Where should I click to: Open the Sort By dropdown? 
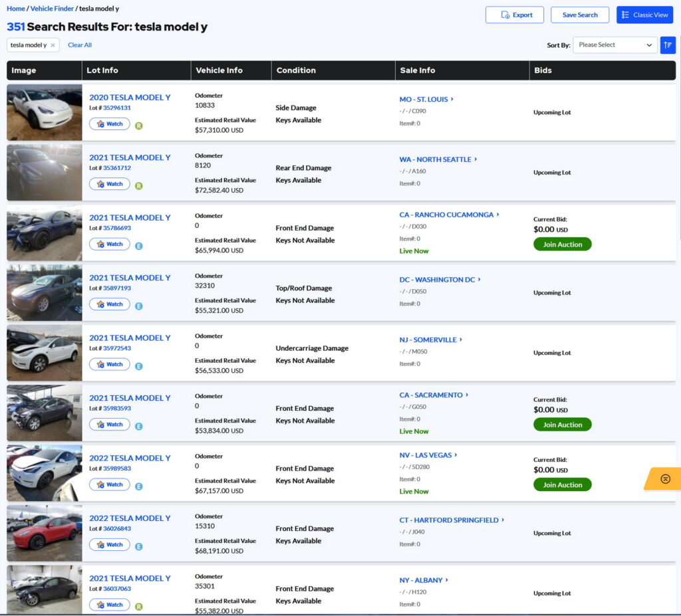coord(615,45)
